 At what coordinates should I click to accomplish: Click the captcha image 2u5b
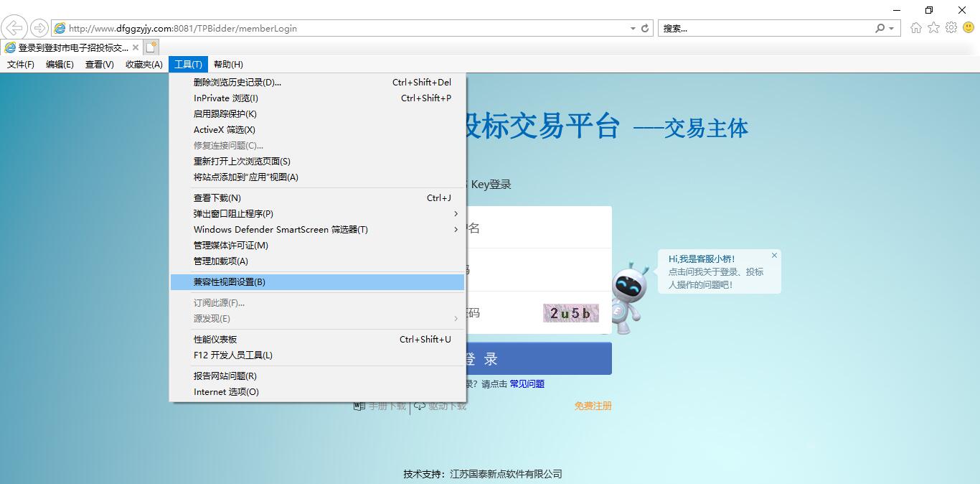[x=570, y=313]
